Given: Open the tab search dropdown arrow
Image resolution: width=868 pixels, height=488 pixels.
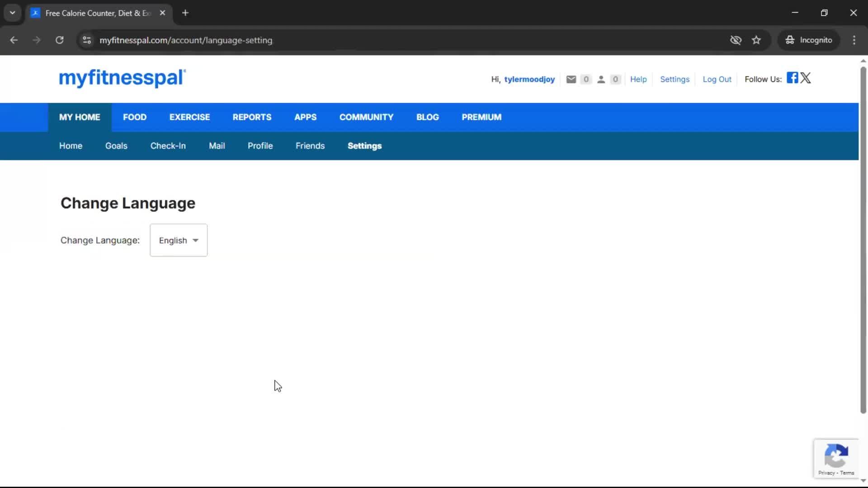Looking at the screenshot, I should [x=13, y=13].
